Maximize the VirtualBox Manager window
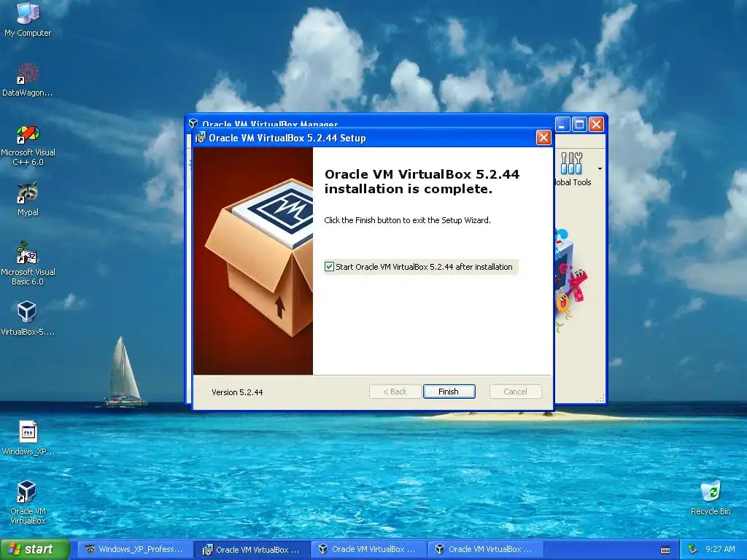The height and width of the screenshot is (560, 747). pyautogui.click(x=579, y=125)
